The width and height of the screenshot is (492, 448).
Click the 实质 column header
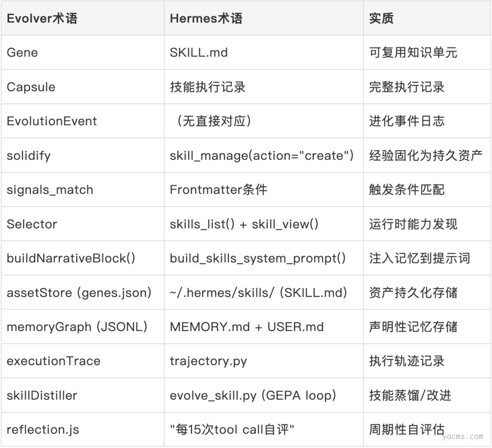pos(381,19)
